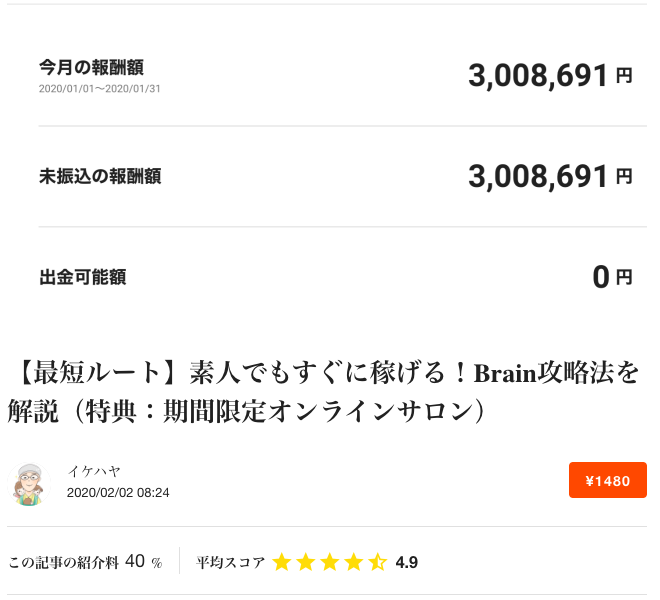660x600 pixels.
Task: Click the first yellow rating star
Action: click(x=282, y=562)
